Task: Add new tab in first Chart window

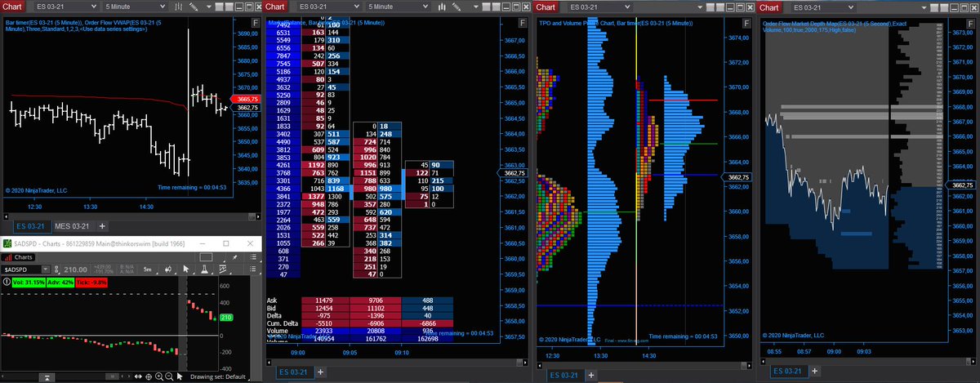Action: 102,225
